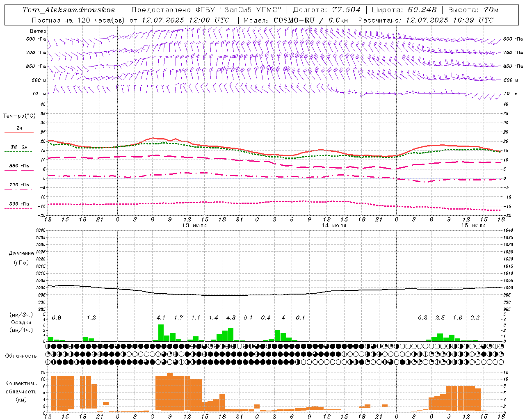The height and width of the screenshot is (420, 525).
Task: Click the 700 гПа temperature legend label
Action: 19,185
